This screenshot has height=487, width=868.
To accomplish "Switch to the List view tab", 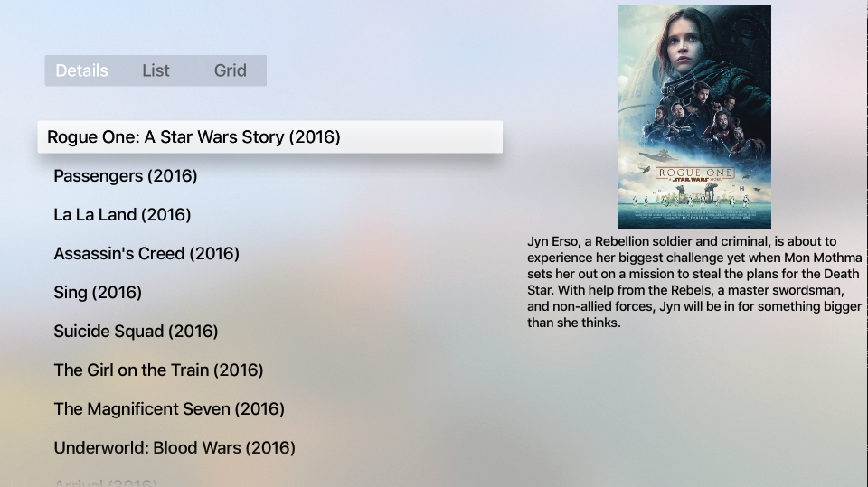I will tap(156, 70).
